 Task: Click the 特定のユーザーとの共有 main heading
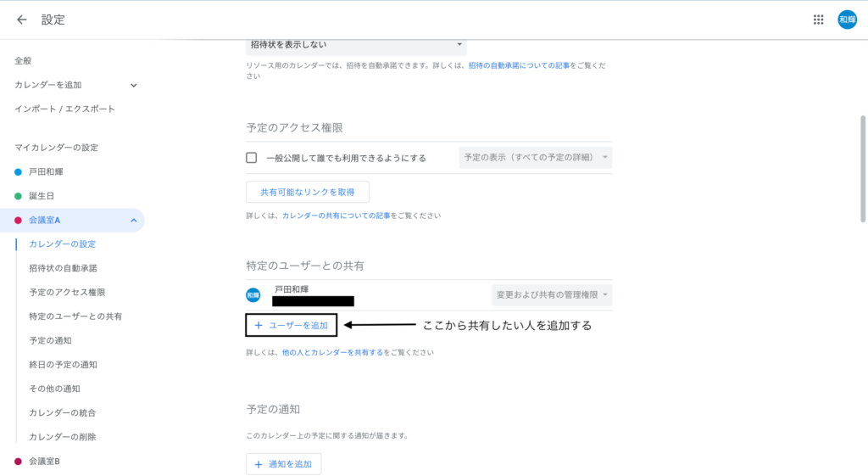305,266
